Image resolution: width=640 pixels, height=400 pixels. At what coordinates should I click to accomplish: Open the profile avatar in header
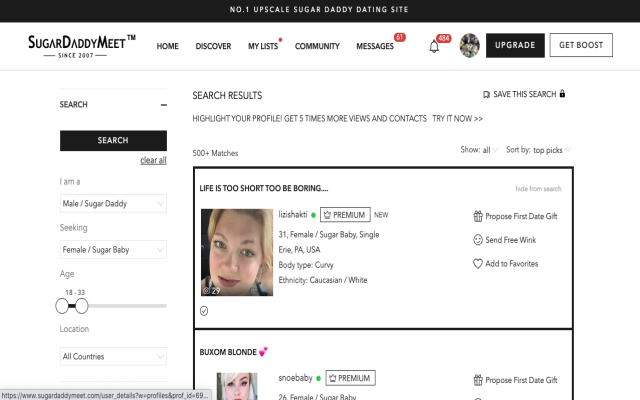click(469, 45)
